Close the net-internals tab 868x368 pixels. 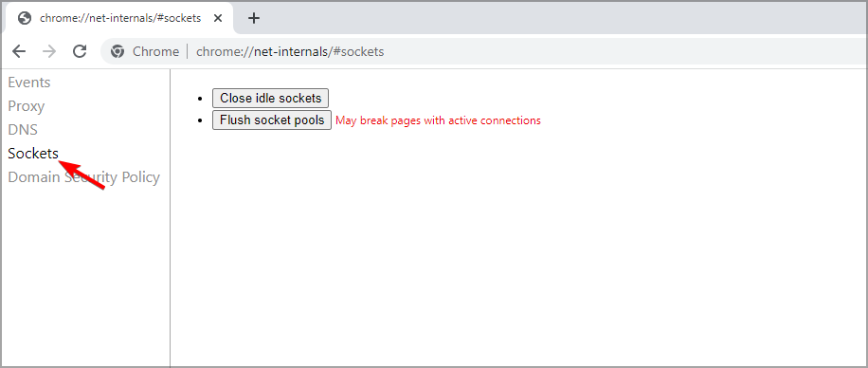click(218, 18)
